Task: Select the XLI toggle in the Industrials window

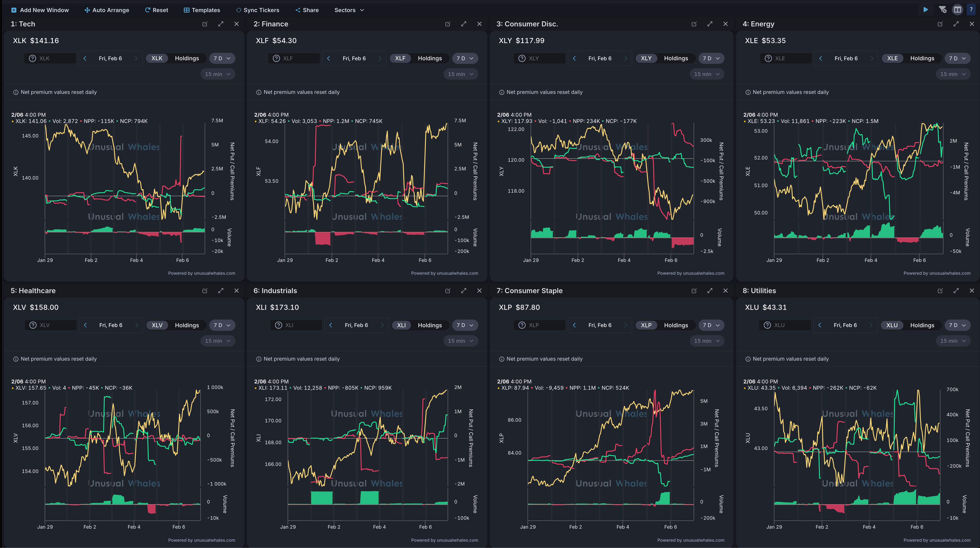Action: pyautogui.click(x=401, y=325)
